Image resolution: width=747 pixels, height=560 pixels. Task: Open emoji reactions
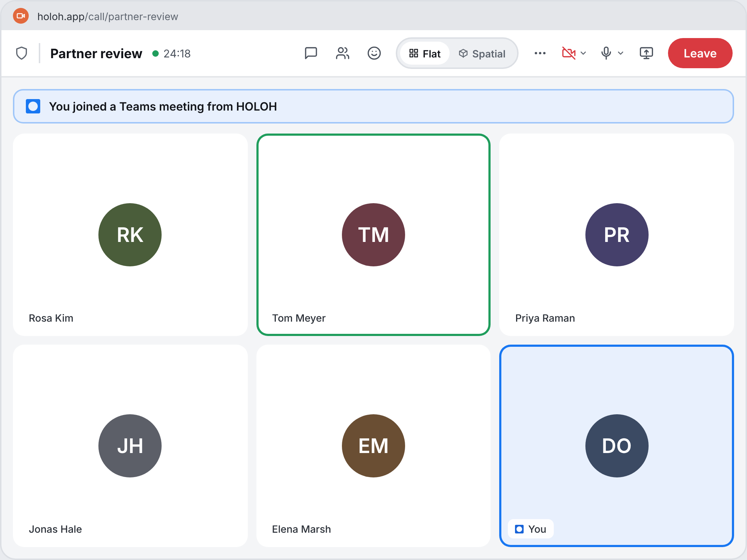point(374,53)
